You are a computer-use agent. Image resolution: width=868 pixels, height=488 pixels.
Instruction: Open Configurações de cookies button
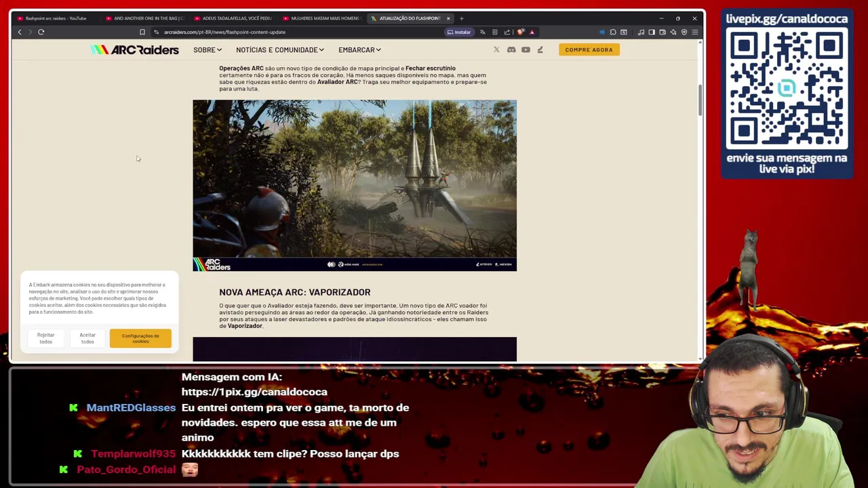coord(140,338)
